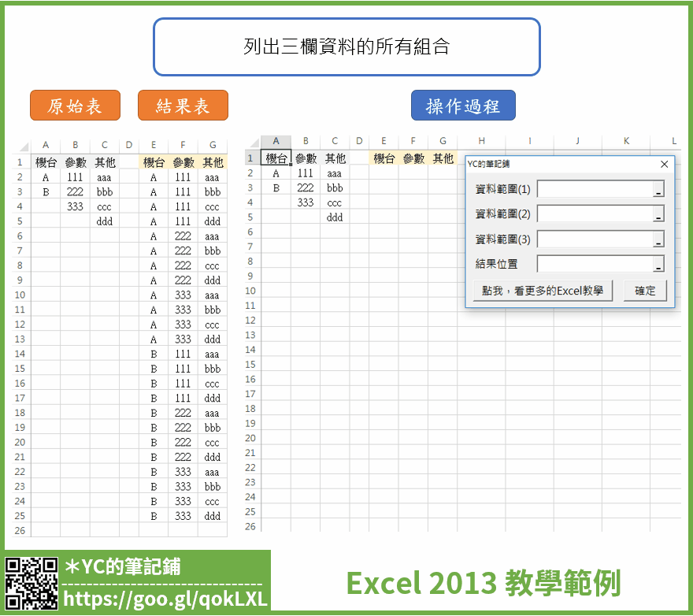Screen dimensions: 693x616
Task: Click the 原始表 orange label
Action: tap(75, 106)
